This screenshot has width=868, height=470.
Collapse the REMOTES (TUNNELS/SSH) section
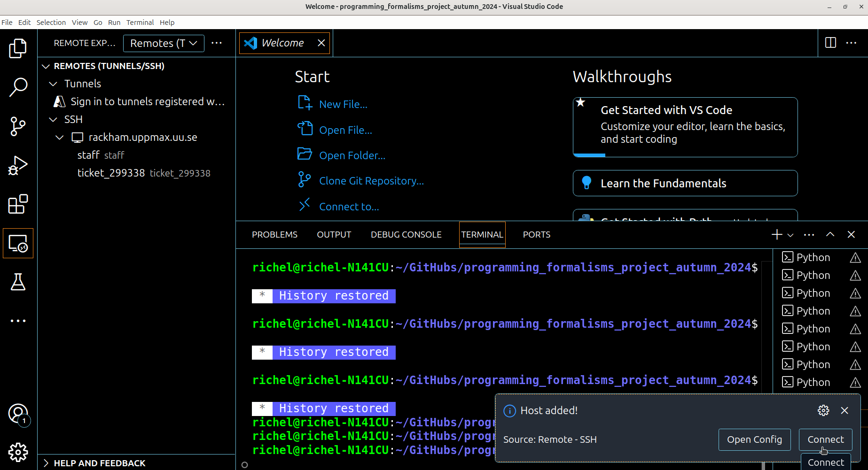(46, 66)
